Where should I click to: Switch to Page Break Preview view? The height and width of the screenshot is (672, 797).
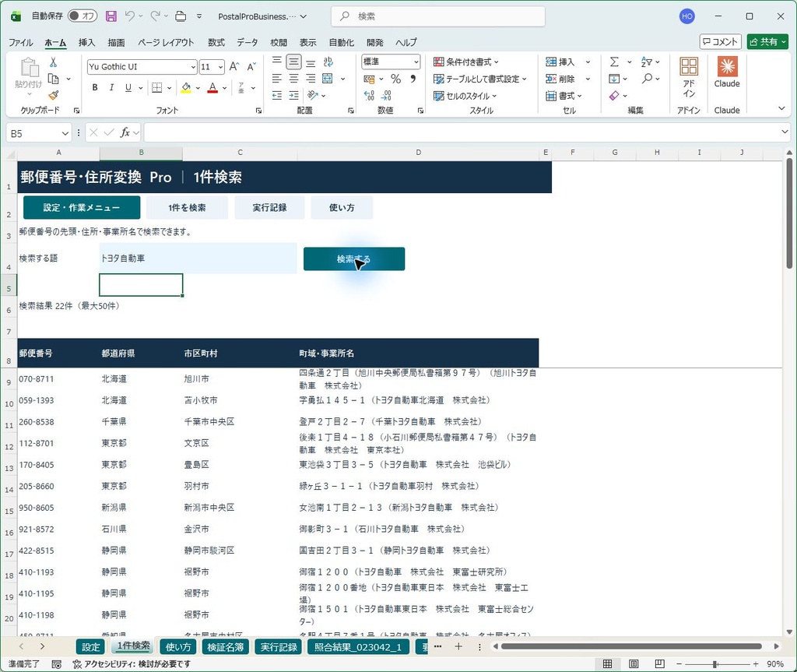point(659,664)
